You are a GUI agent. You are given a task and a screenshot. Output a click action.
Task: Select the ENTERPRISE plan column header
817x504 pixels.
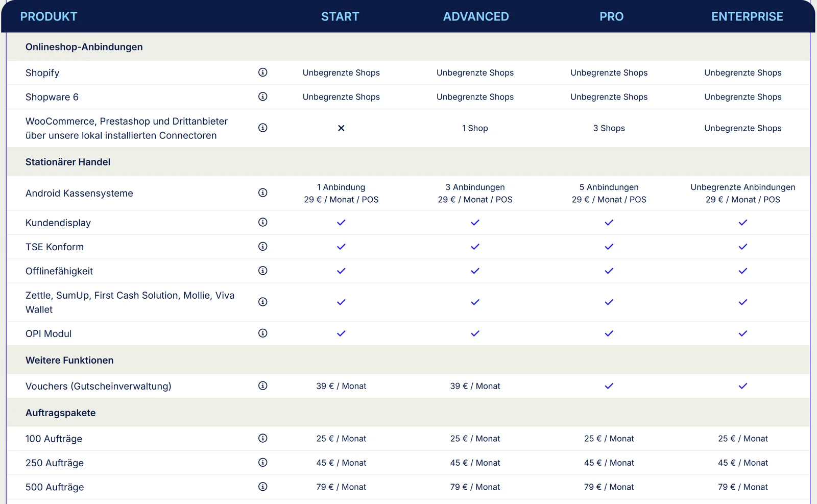click(x=747, y=17)
